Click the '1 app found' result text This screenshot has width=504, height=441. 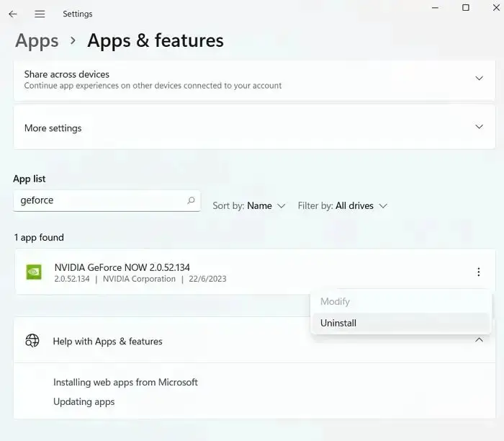click(39, 237)
